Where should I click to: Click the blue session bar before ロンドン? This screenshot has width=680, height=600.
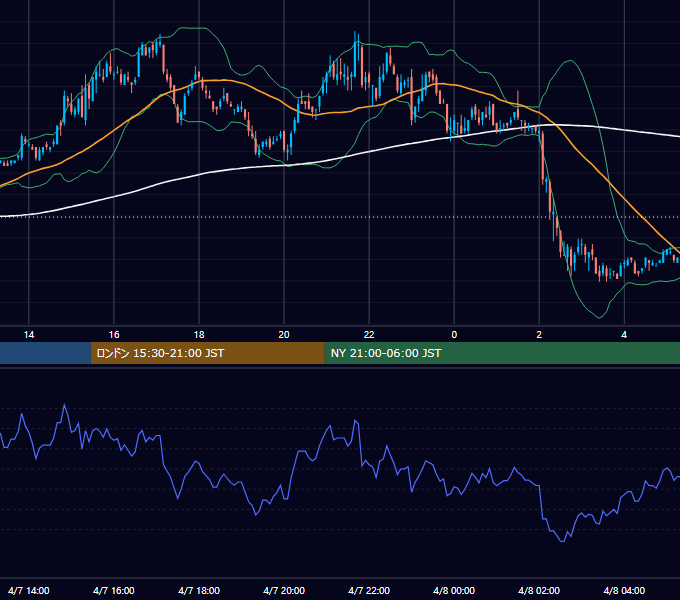coord(45,353)
